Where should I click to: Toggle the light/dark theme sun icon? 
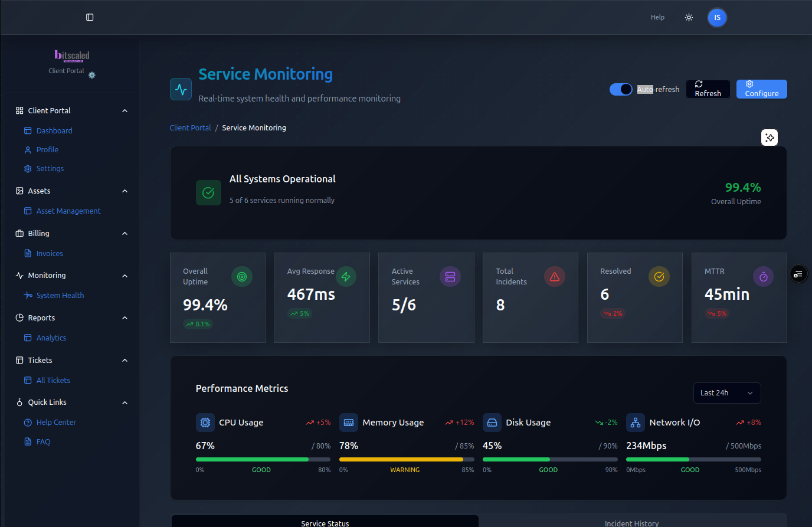(x=689, y=17)
